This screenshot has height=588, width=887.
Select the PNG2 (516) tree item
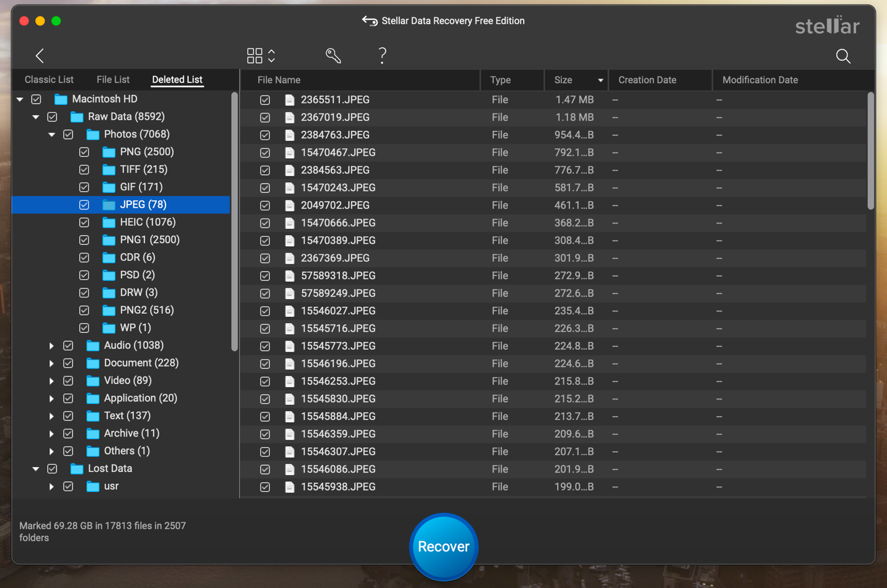tap(147, 310)
